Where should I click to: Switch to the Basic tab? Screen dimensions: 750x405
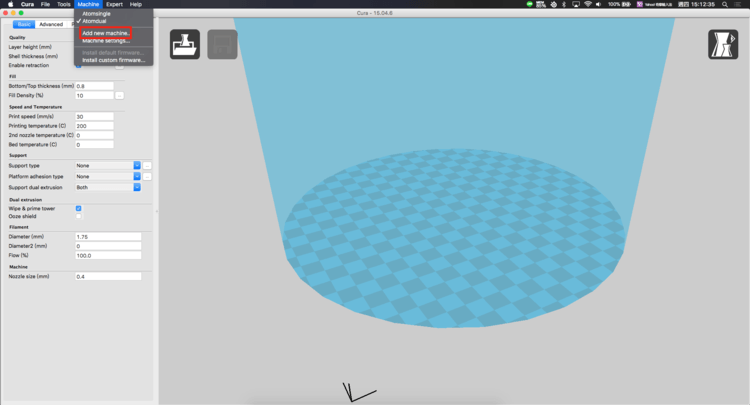24,24
